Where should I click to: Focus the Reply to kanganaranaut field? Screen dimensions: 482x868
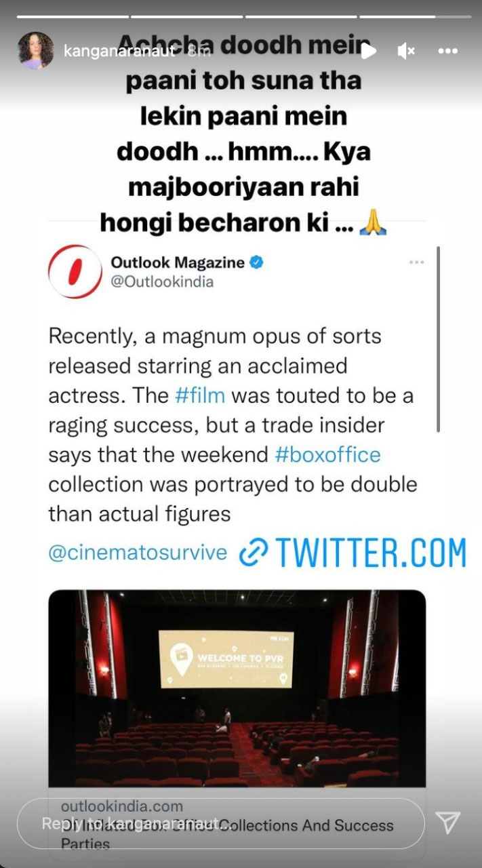click(x=221, y=824)
